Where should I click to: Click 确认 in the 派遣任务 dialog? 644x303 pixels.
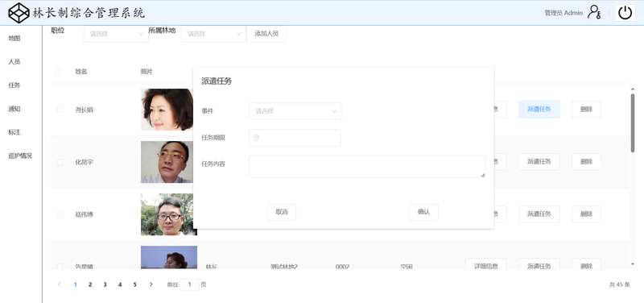pos(423,212)
